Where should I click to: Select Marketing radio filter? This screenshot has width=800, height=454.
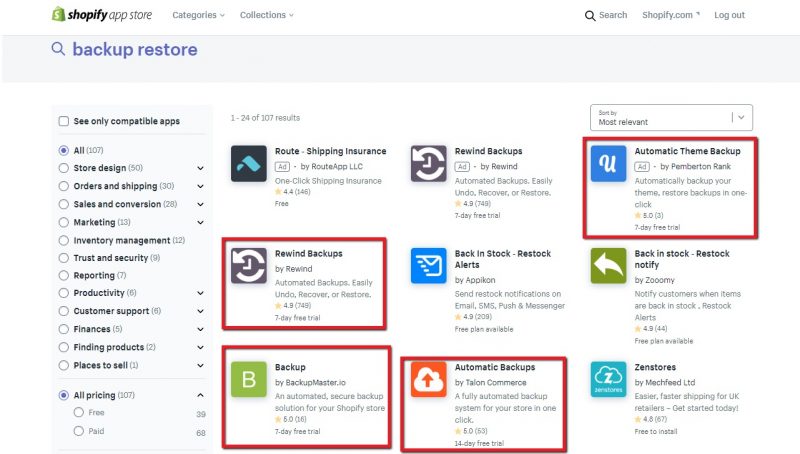[64, 222]
